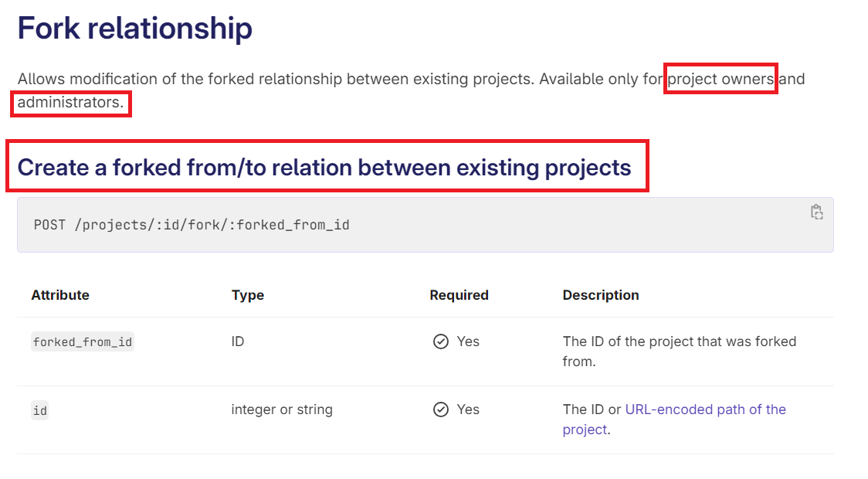
Task: Click the Yes text in forked_from_id row
Action: (x=468, y=341)
